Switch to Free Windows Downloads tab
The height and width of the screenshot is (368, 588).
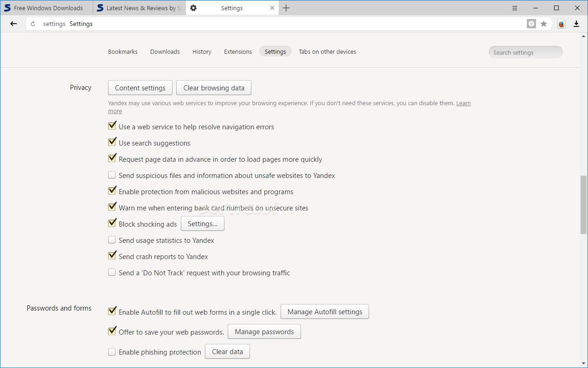click(46, 8)
